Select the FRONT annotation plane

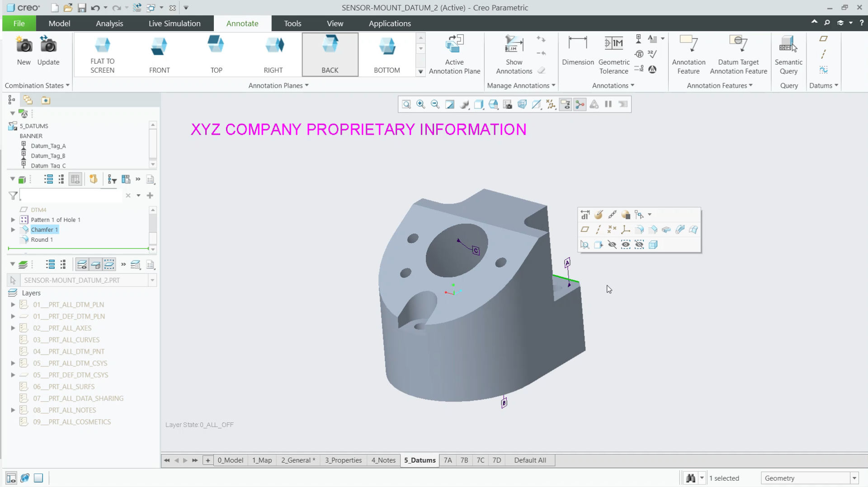[x=159, y=54]
